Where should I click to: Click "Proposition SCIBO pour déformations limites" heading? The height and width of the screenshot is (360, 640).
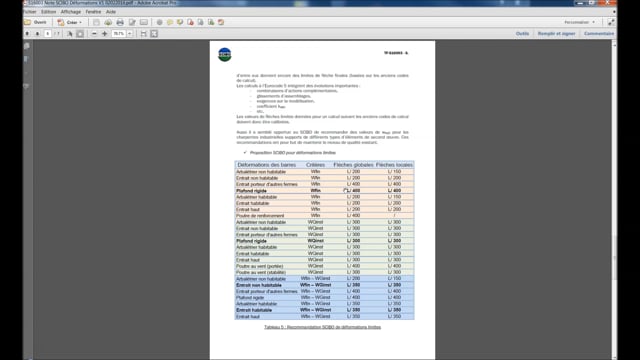pyautogui.click(x=293, y=153)
